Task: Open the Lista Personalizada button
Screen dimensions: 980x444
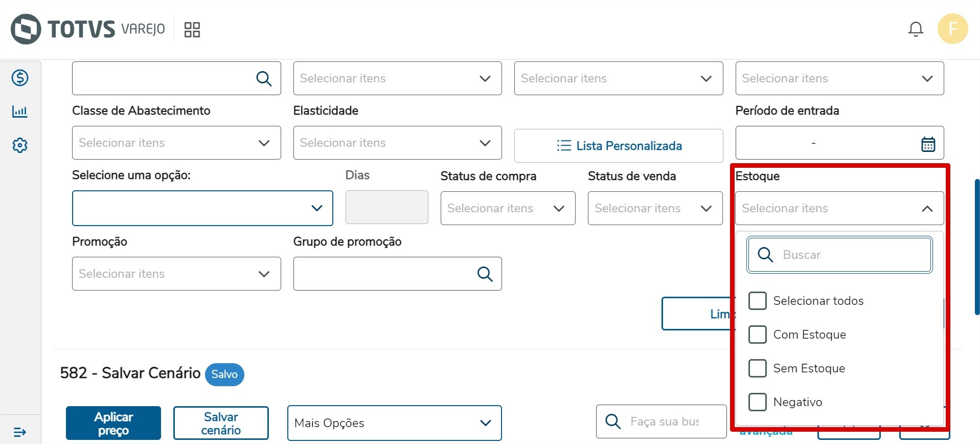Action: coord(619,146)
